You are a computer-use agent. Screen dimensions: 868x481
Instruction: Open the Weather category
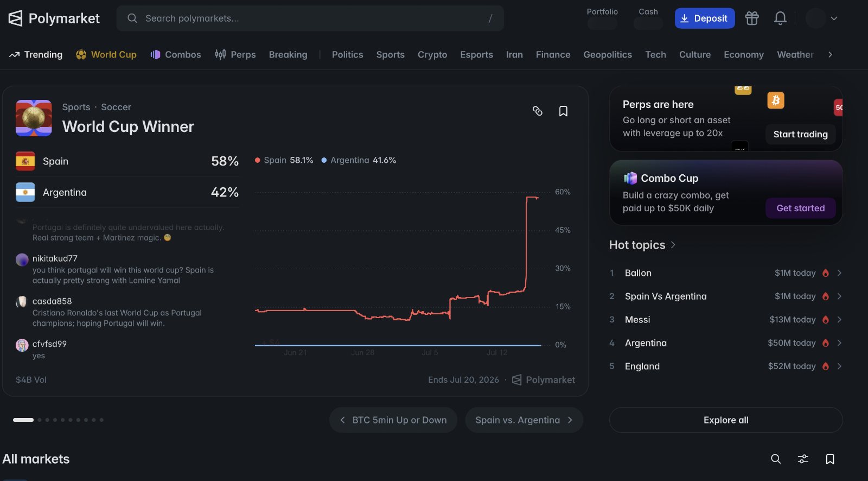click(795, 55)
